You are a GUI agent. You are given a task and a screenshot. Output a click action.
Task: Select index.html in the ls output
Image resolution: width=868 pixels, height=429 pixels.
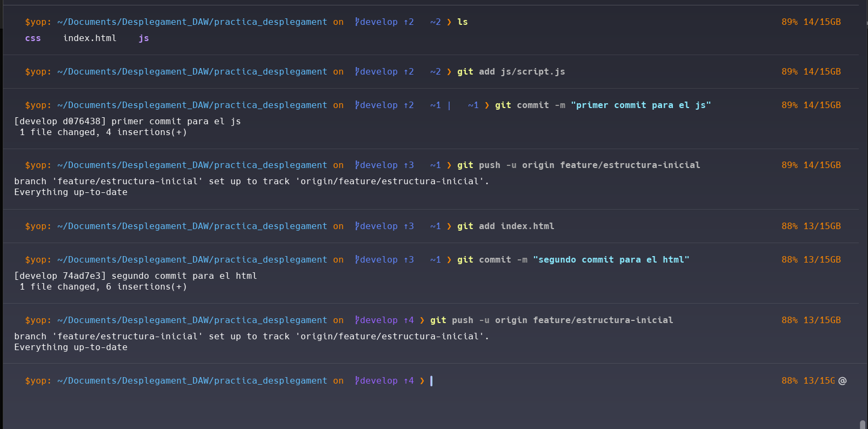(90, 38)
